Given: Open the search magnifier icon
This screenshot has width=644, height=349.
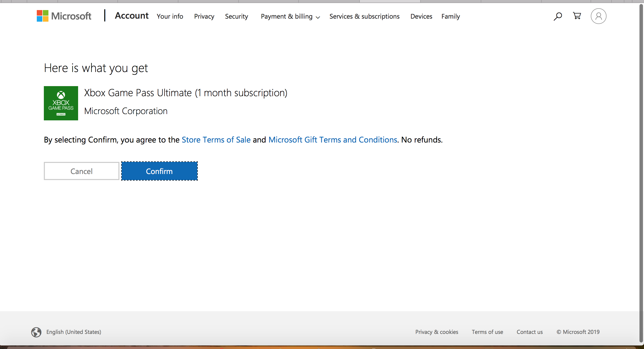Looking at the screenshot, I should [x=558, y=16].
